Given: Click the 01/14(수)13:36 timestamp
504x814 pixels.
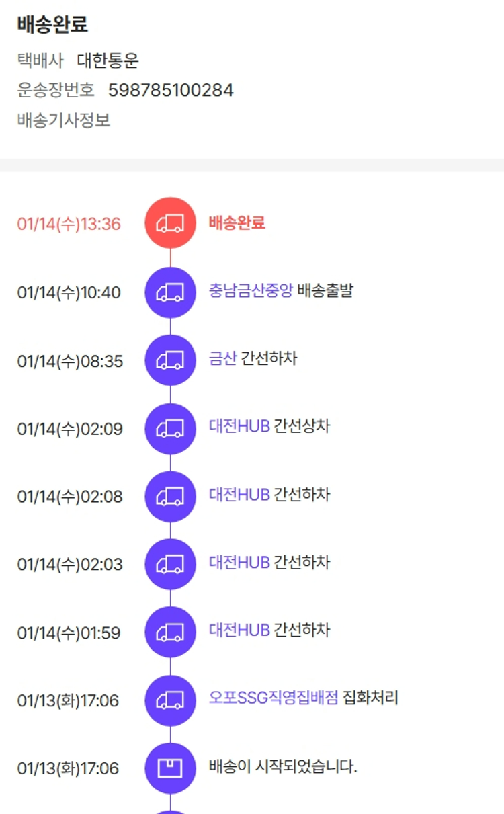Looking at the screenshot, I should coord(69,224).
